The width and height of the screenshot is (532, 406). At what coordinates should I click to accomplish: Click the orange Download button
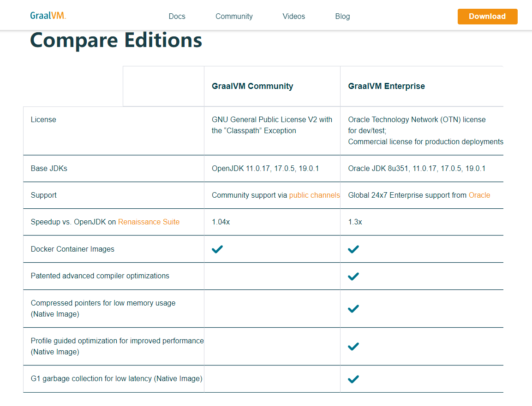(x=488, y=16)
